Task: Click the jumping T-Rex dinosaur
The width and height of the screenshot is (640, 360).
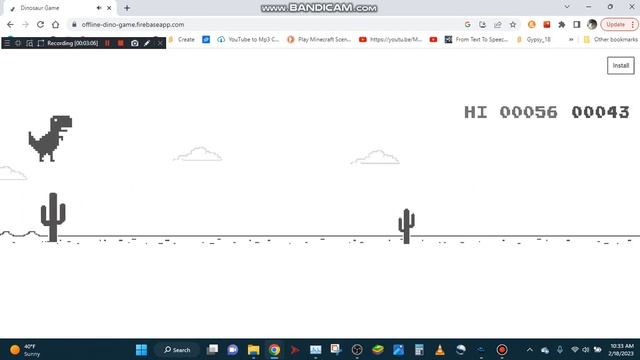Action: coord(50,138)
